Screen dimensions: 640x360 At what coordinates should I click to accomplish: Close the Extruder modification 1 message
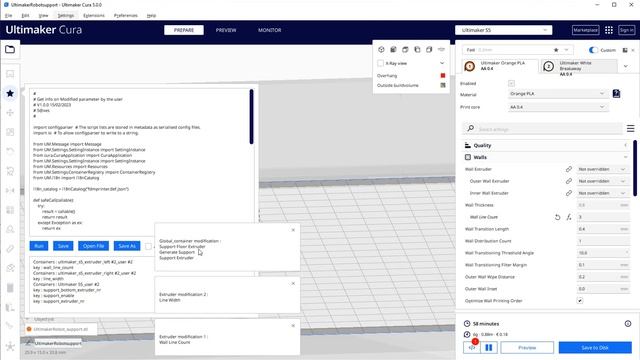coord(293,326)
